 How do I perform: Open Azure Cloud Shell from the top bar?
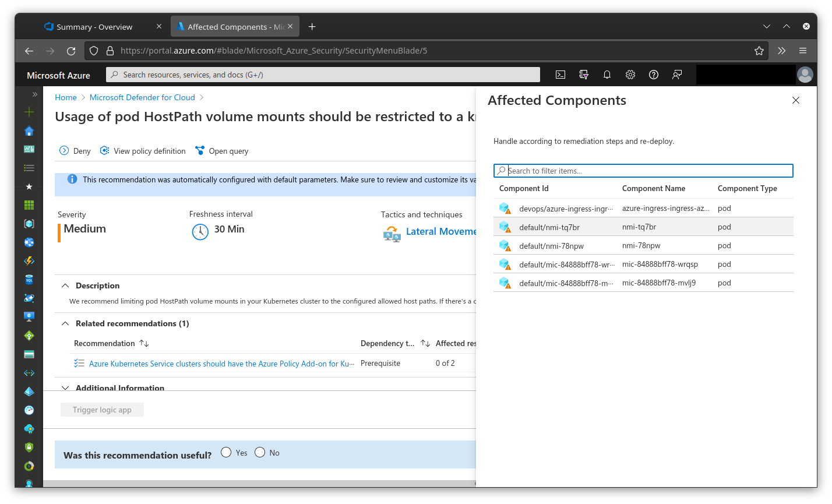560,75
